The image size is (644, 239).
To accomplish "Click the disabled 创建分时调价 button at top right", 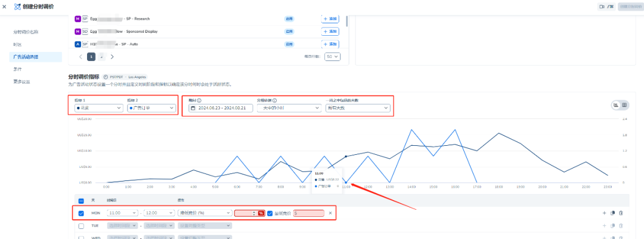I will click(630, 7).
